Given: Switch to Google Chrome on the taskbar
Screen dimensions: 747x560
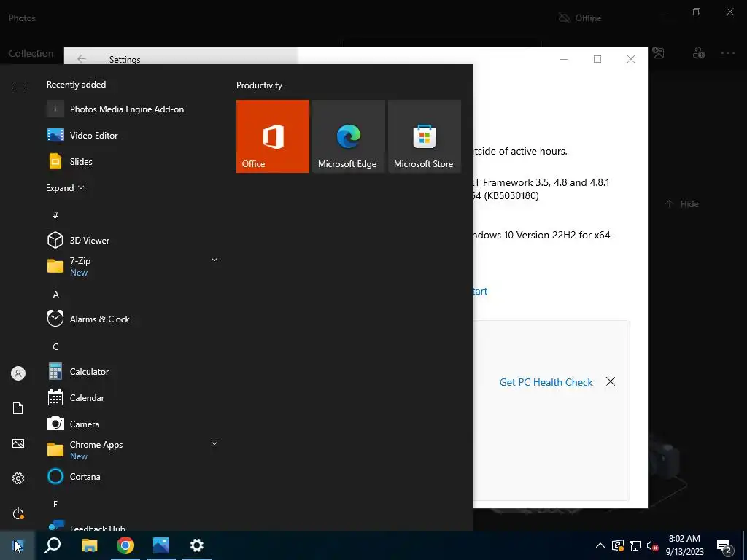Looking at the screenshot, I should pos(125,545).
